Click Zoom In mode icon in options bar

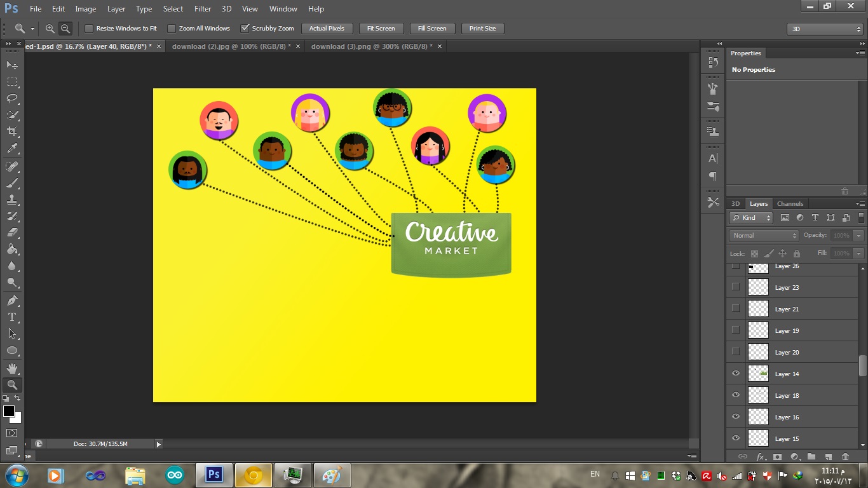point(50,29)
